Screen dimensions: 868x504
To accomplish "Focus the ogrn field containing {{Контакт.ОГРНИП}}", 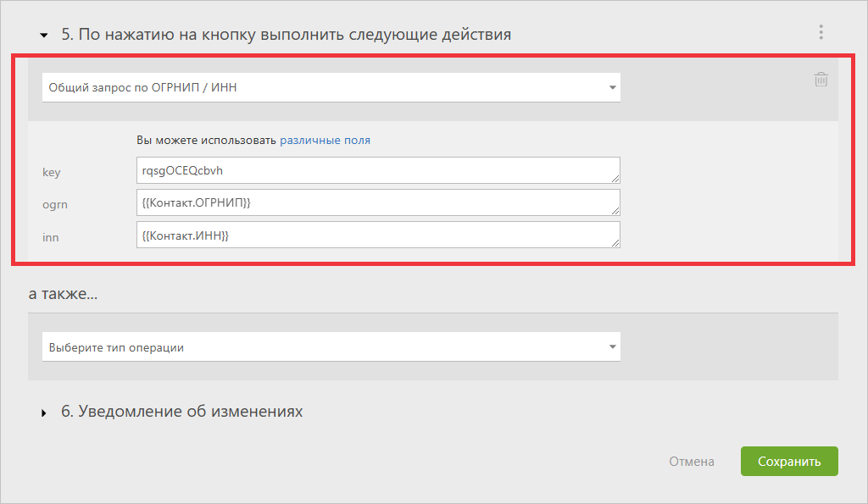I will [x=378, y=202].
